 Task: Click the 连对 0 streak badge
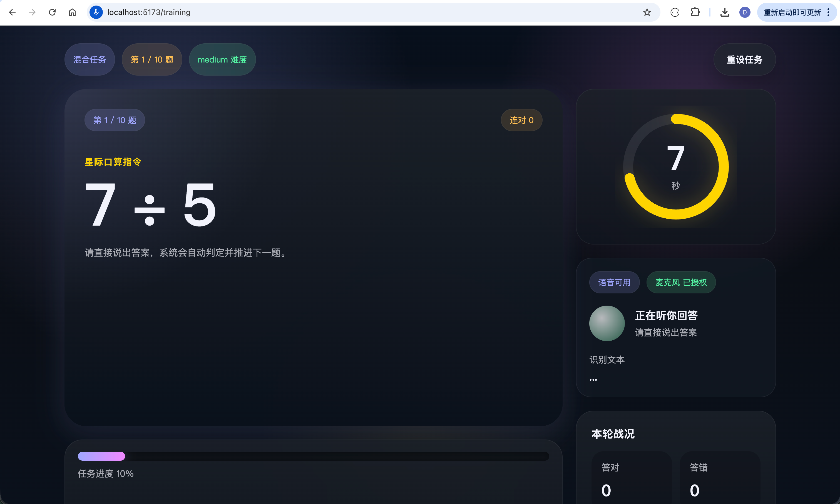point(521,120)
